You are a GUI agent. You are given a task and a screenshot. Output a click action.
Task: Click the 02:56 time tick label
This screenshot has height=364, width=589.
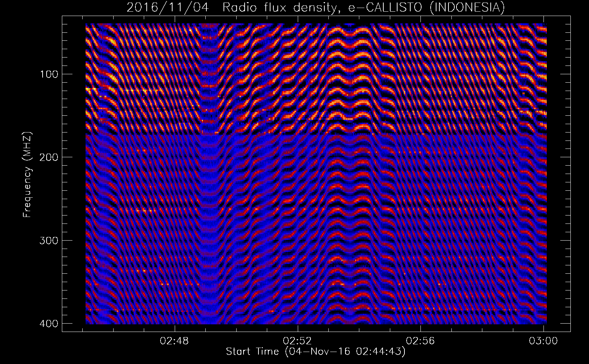[x=421, y=341]
